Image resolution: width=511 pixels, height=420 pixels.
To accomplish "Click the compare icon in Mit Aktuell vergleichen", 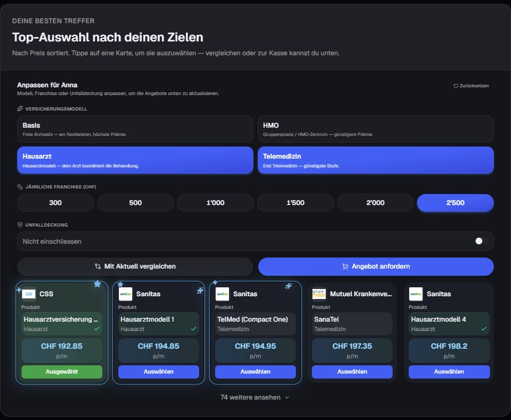I will pos(98,266).
